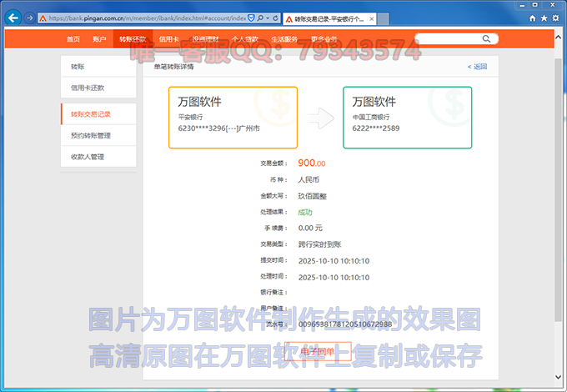The height and width of the screenshot is (392, 567).
Task: Select 信用卡 in the top navigation bar
Action: pyautogui.click(x=168, y=39)
